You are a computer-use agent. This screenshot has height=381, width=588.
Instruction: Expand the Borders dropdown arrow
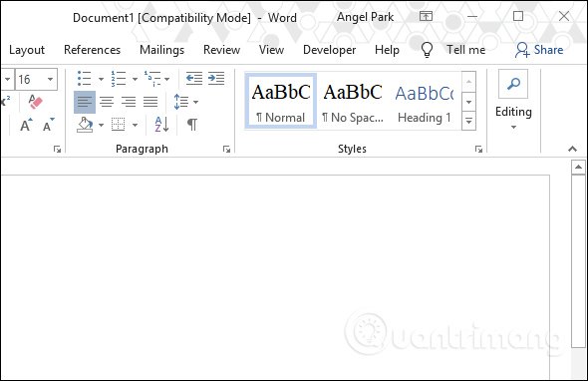(x=135, y=125)
